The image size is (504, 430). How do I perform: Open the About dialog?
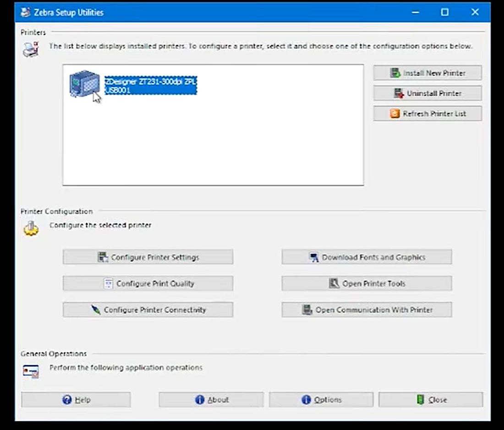point(211,399)
